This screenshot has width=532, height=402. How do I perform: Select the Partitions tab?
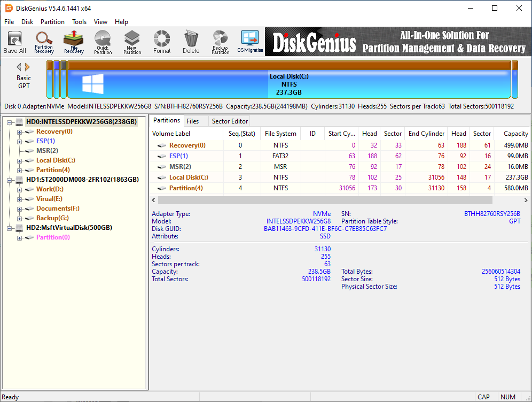pyautogui.click(x=167, y=120)
